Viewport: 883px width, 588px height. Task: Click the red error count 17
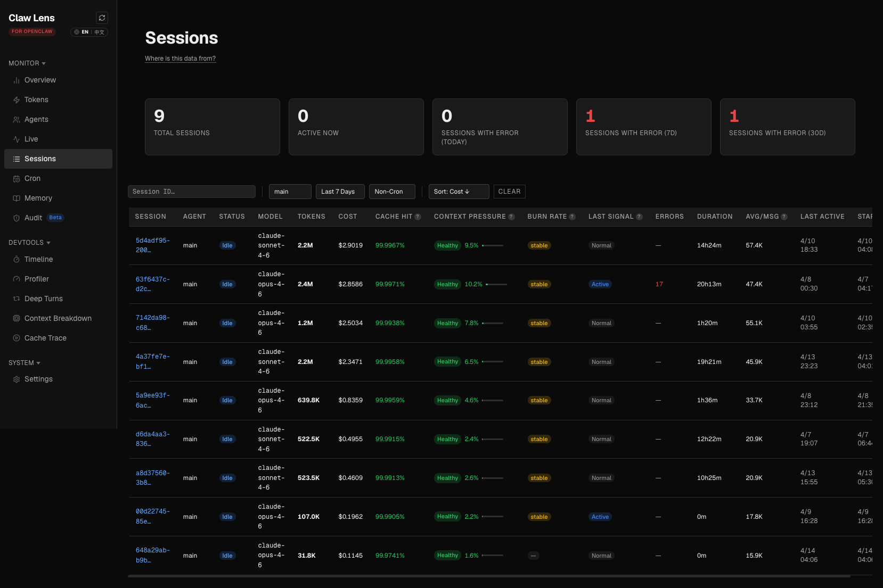point(659,285)
